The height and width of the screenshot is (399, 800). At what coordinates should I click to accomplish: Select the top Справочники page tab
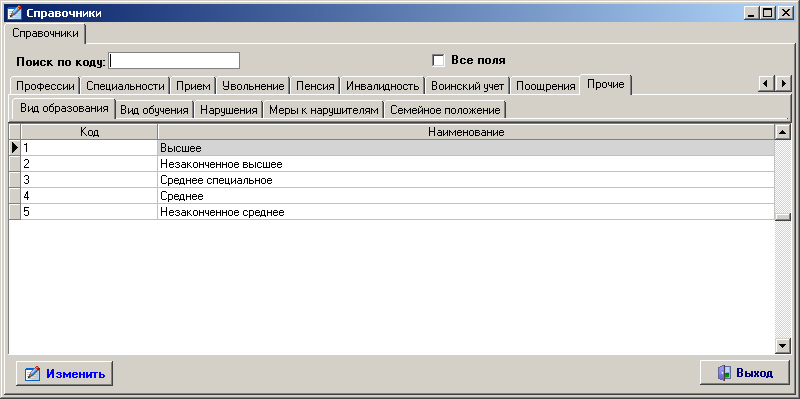(45, 34)
